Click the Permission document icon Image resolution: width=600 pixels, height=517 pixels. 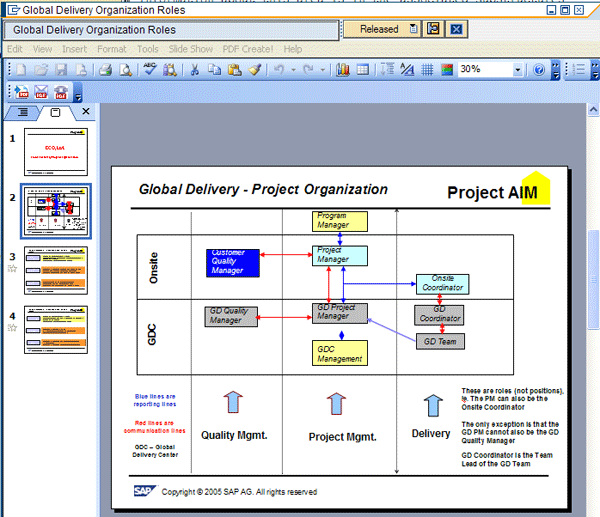[81, 70]
